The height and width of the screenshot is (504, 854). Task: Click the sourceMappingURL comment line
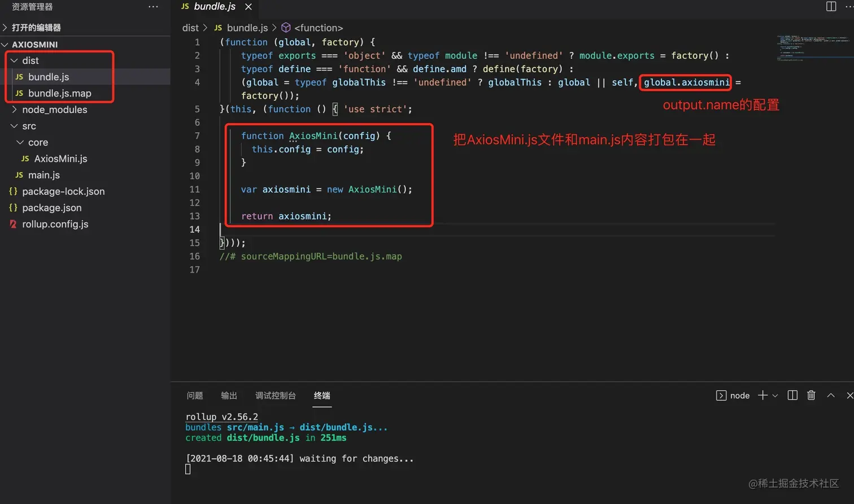tap(311, 256)
